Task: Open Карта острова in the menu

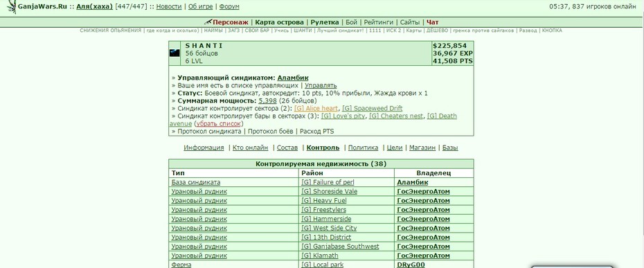Action: 279,22
